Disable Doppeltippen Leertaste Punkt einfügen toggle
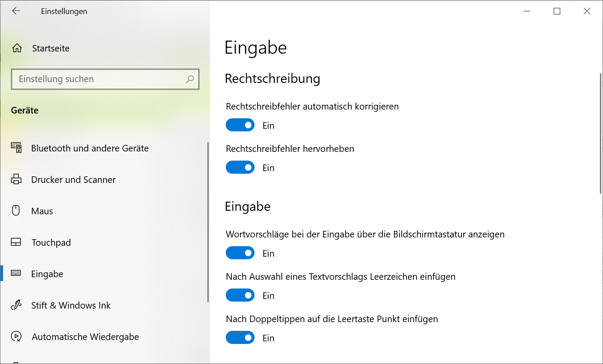Image resolution: width=603 pixels, height=364 pixels. click(x=240, y=338)
